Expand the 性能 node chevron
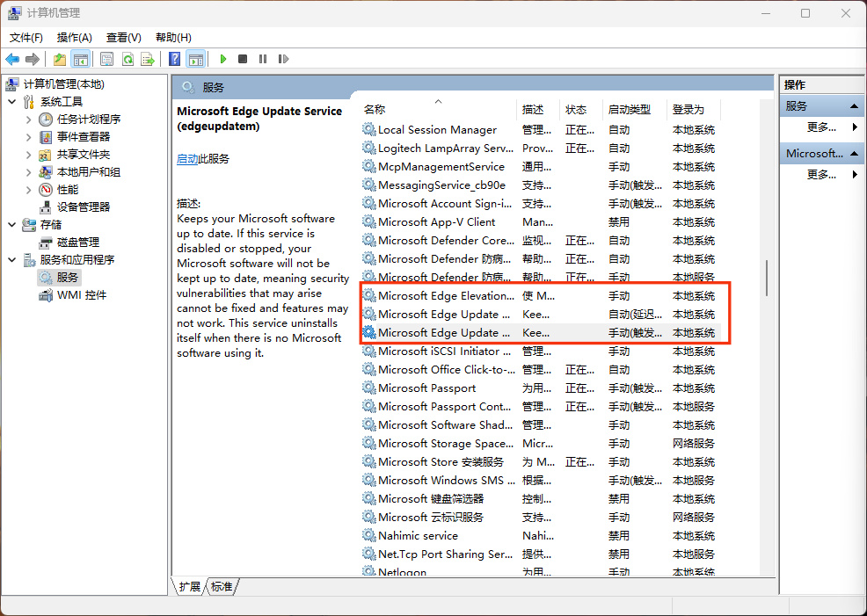This screenshot has width=867, height=616. 29,190
